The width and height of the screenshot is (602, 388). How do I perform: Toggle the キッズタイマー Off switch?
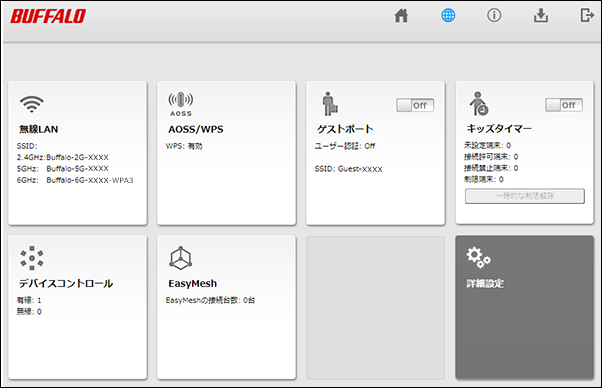(564, 105)
